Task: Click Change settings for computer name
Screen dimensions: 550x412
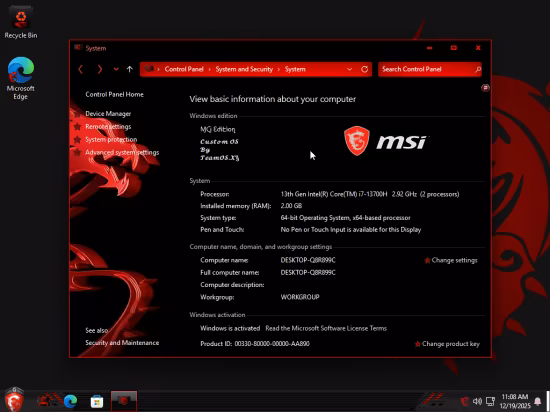Action: click(x=454, y=260)
